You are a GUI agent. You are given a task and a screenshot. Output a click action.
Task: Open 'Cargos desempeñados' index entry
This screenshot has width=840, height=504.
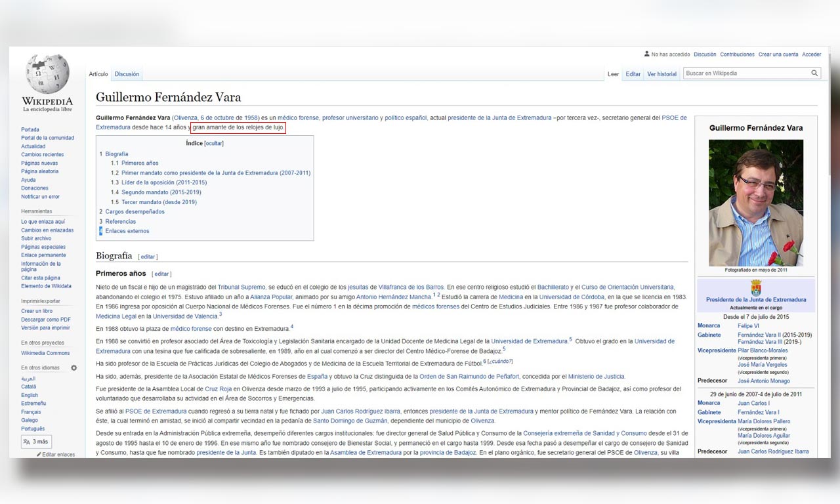coord(135,212)
